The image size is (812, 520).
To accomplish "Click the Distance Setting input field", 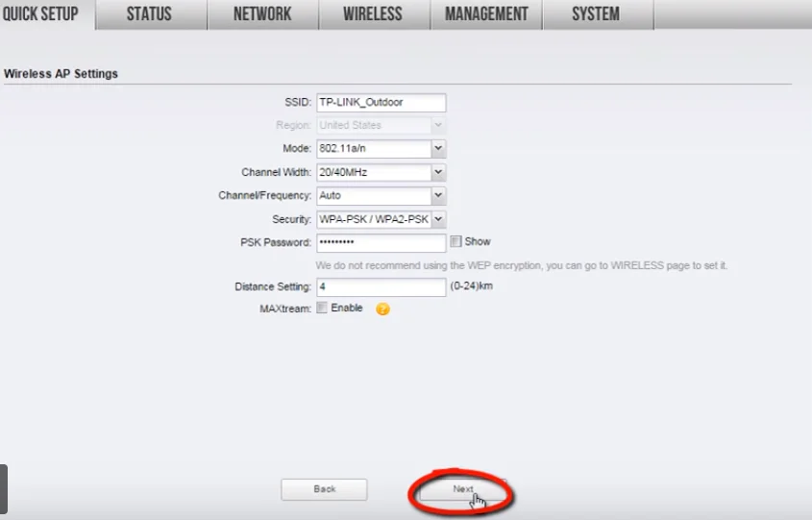I will 381,286.
